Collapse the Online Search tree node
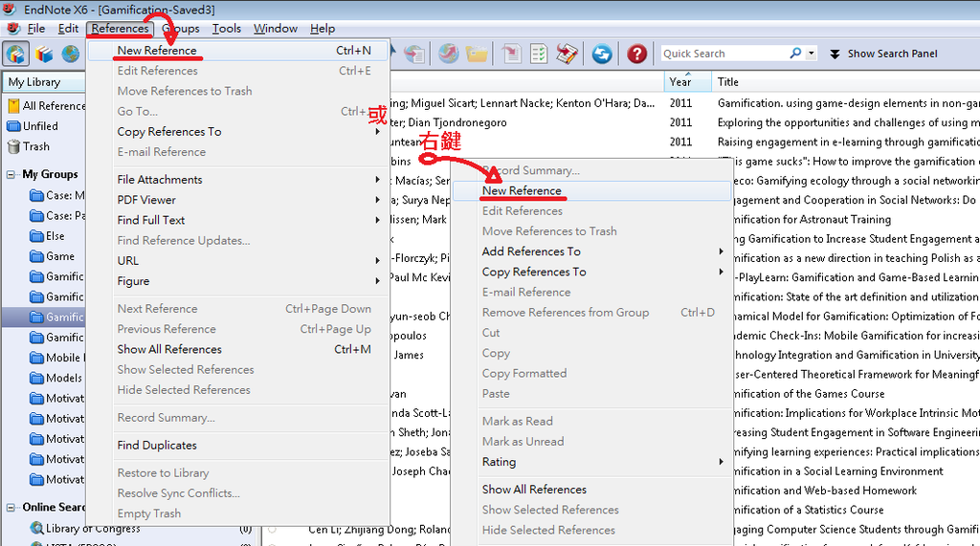The image size is (980, 546). pyautogui.click(x=11, y=507)
